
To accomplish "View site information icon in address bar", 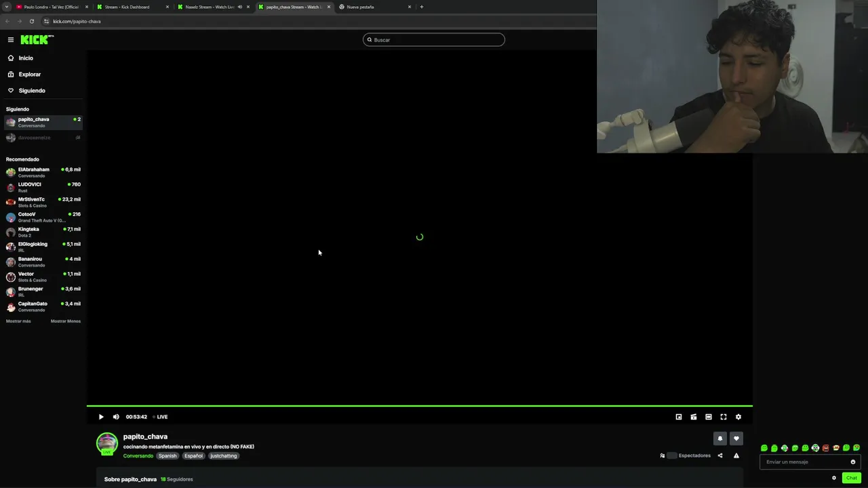I will coord(46,21).
